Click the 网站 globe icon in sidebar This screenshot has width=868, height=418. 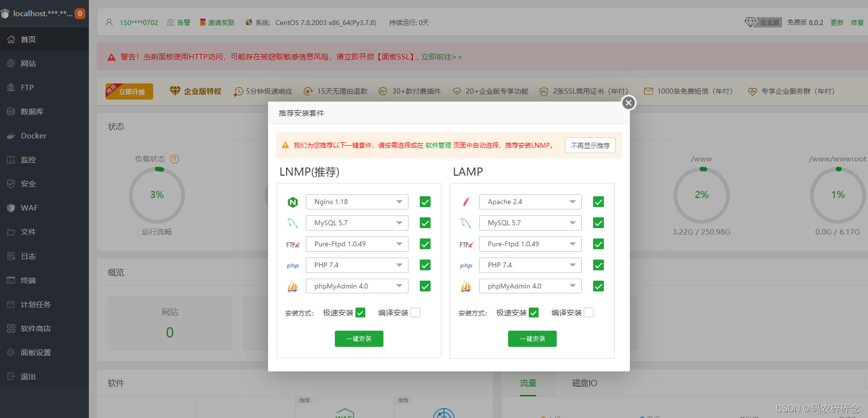click(x=11, y=63)
